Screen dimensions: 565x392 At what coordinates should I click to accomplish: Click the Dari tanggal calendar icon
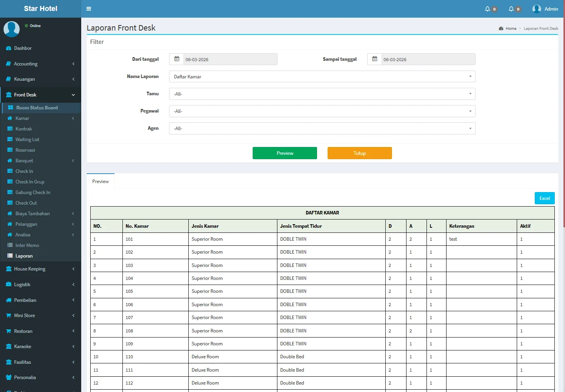coord(177,59)
